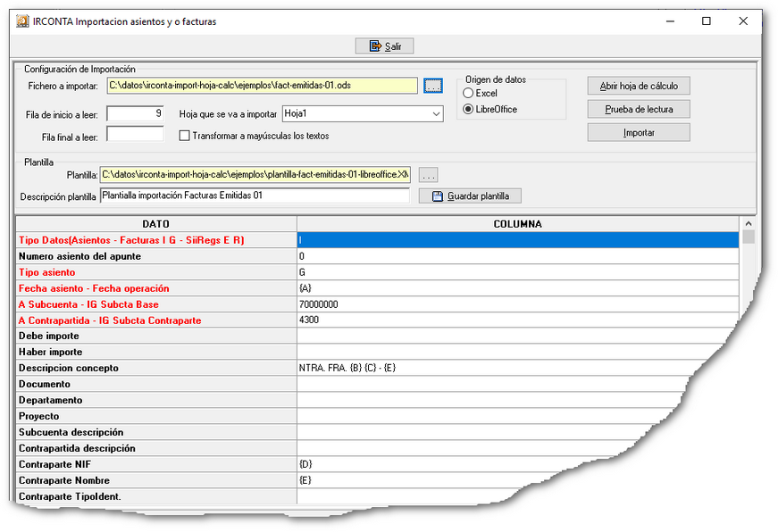Minimize the IRCONTA window

pyautogui.click(x=670, y=21)
